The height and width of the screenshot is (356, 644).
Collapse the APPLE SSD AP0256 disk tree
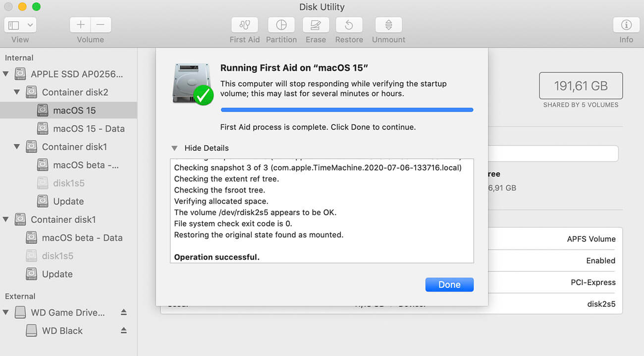6,74
